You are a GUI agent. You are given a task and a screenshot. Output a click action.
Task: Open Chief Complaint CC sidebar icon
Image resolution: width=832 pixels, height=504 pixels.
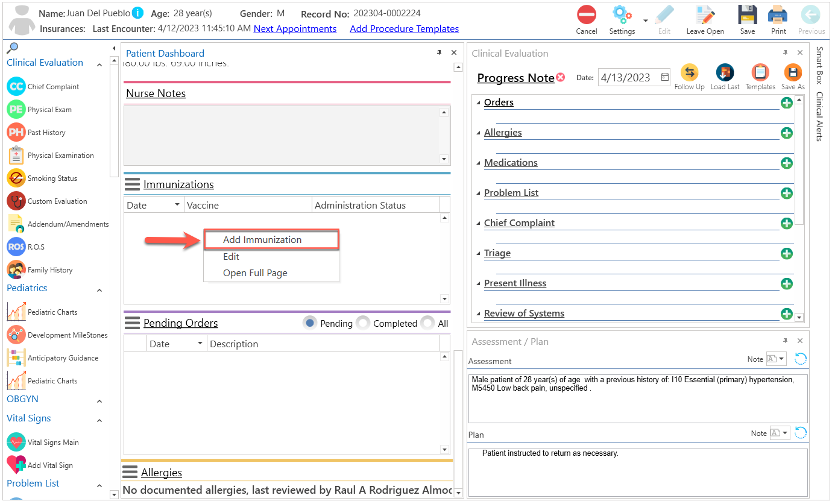(x=16, y=86)
